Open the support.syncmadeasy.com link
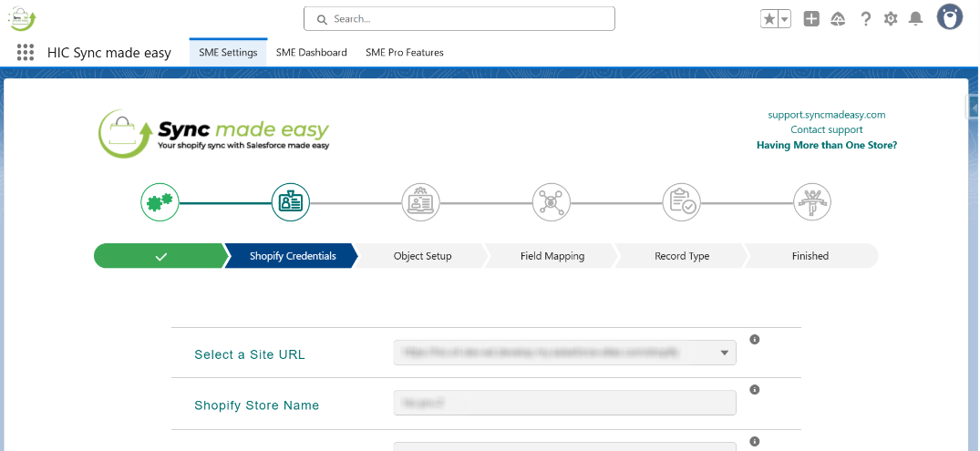 coord(826,115)
